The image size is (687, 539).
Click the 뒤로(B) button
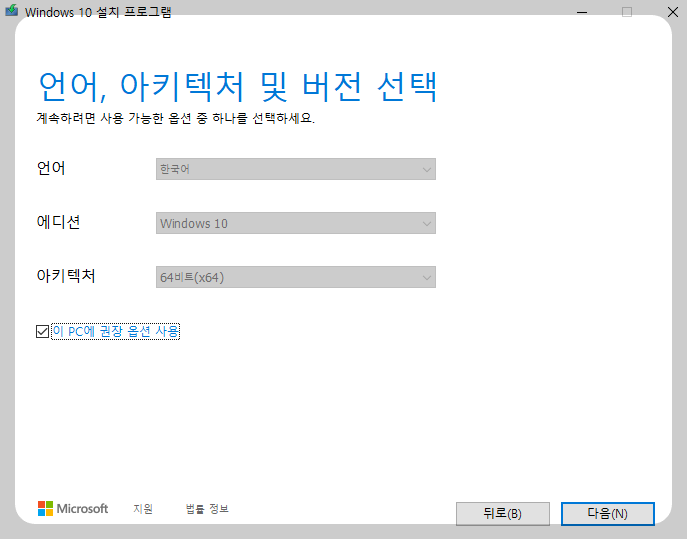503,514
